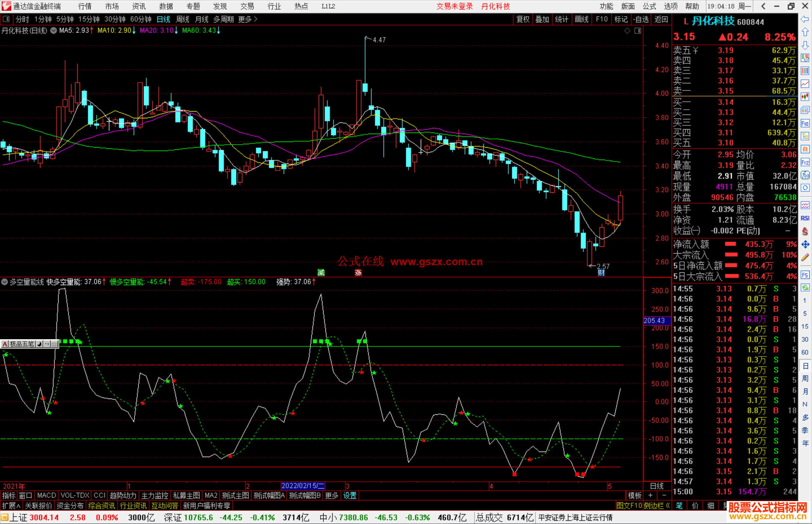Switch to 周线 weekly chart tab
This screenshot has width=812, height=524.
tap(183, 19)
